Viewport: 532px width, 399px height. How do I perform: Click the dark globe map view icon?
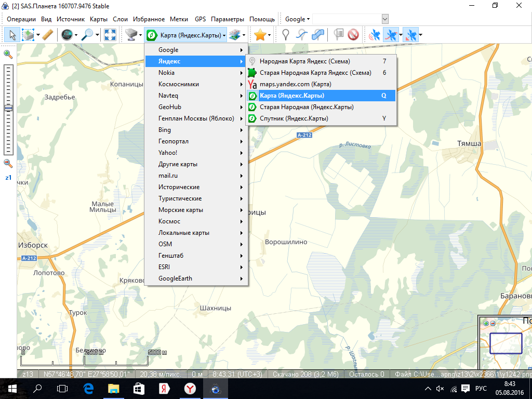(x=67, y=35)
